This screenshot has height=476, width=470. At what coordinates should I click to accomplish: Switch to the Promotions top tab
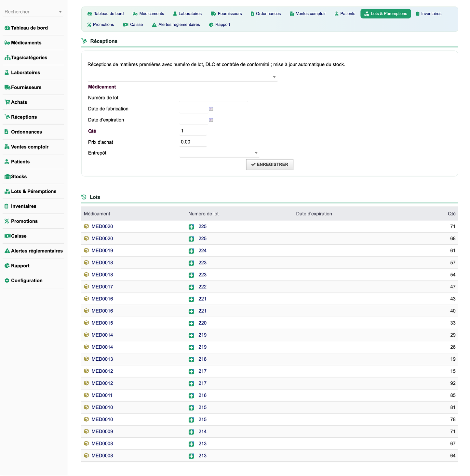[101, 25]
